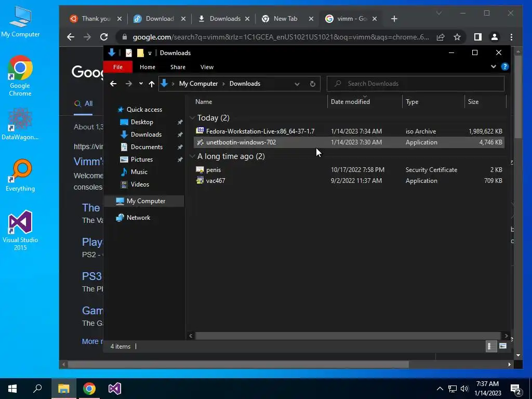Open Chrome's three-dot menu
Viewport: 532px width, 399px height.
click(511, 37)
